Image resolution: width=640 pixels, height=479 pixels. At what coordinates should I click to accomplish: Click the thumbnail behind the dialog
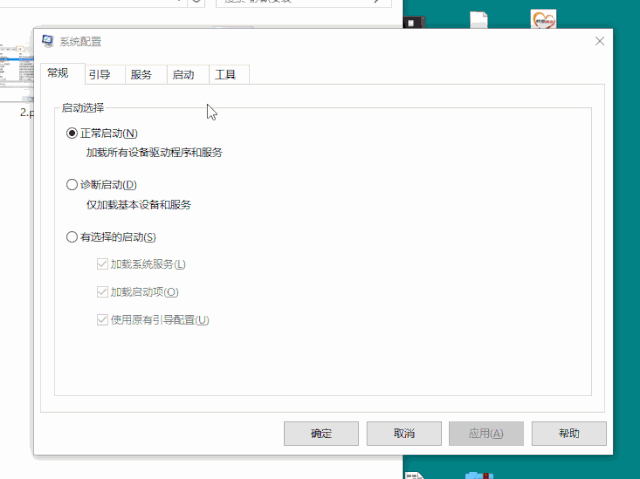[16, 73]
